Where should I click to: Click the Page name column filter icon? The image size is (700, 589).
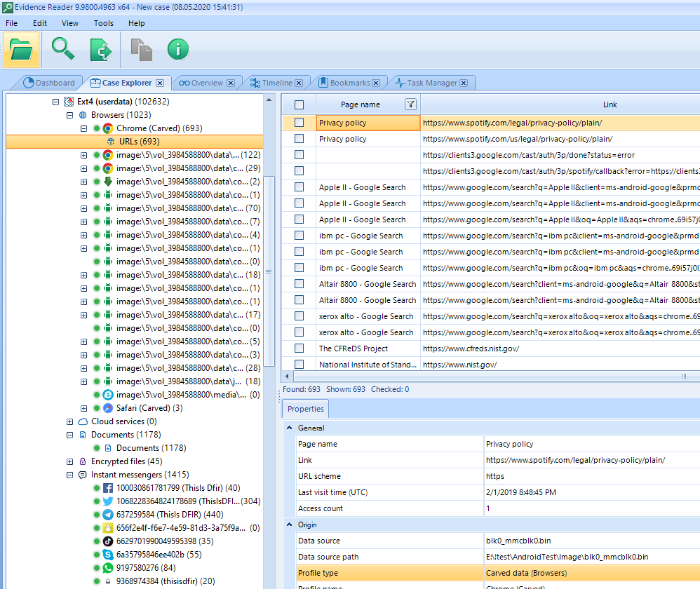coord(410,104)
